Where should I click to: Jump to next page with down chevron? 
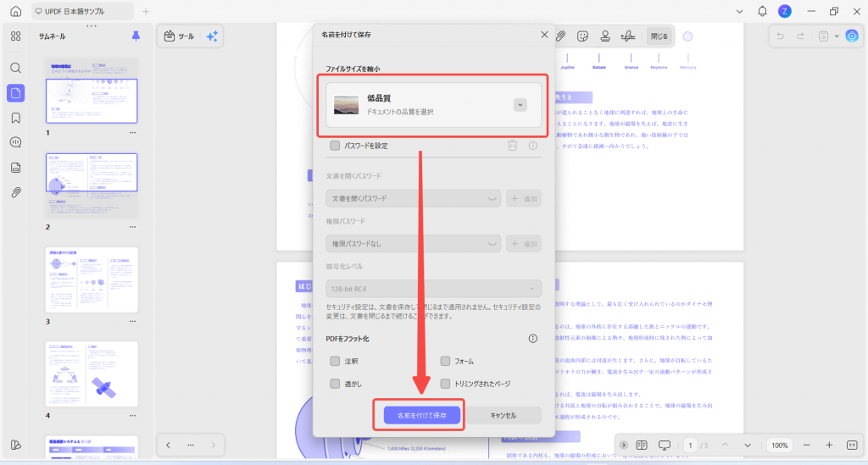(748, 445)
